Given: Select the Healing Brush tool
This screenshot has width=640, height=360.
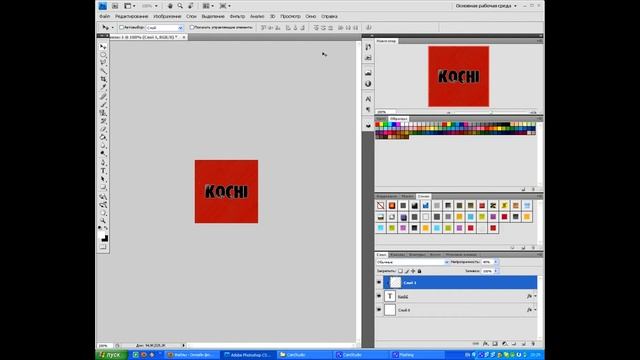Looking at the screenshot, I should tap(103, 97).
